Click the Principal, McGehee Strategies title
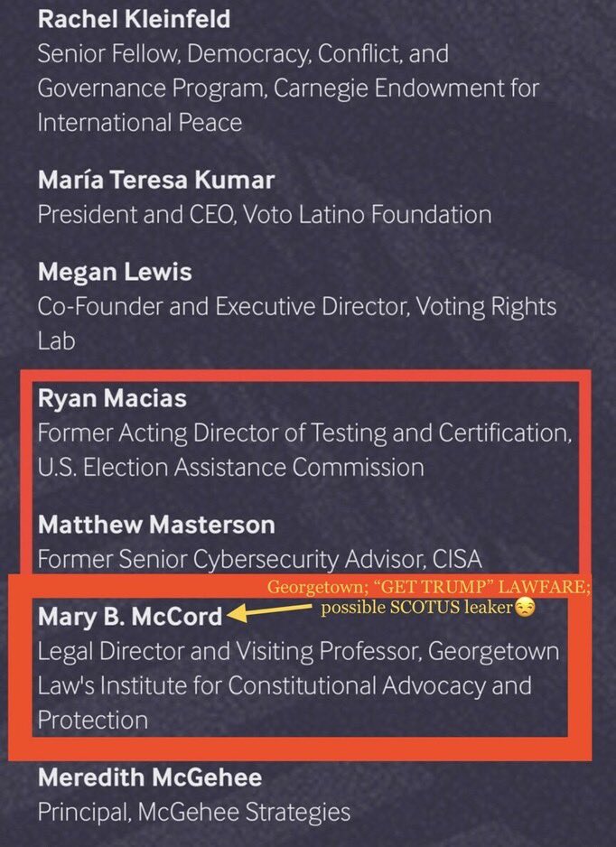616x847 pixels. click(x=193, y=812)
